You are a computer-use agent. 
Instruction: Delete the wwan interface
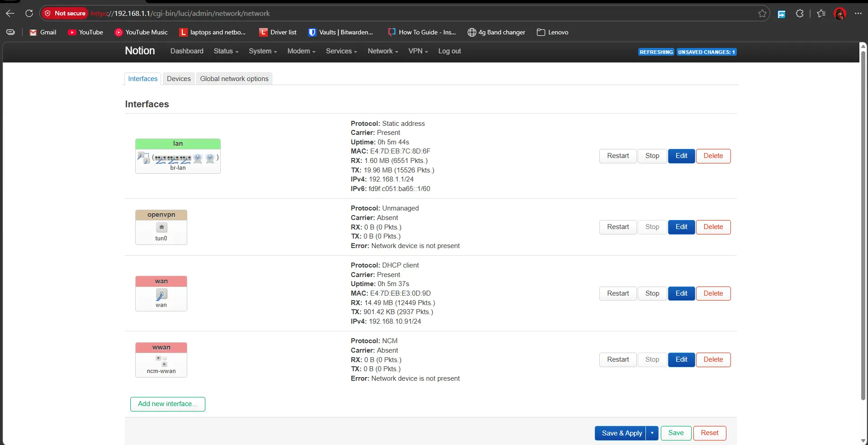(713, 360)
